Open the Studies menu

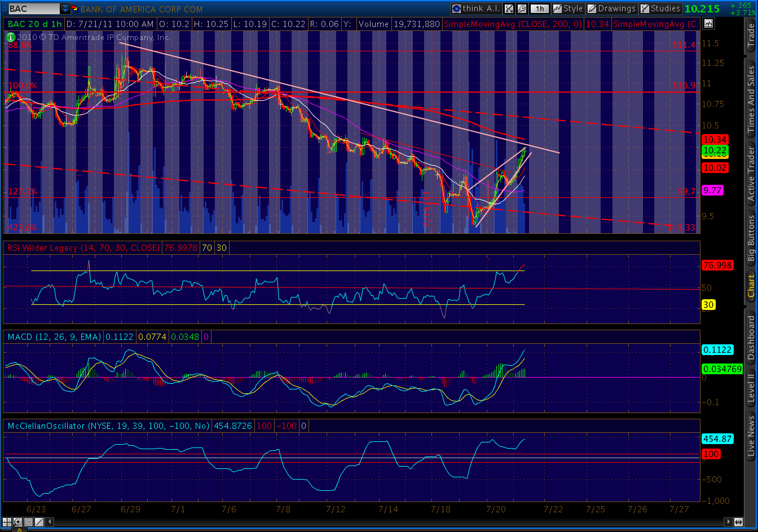pos(660,8)
